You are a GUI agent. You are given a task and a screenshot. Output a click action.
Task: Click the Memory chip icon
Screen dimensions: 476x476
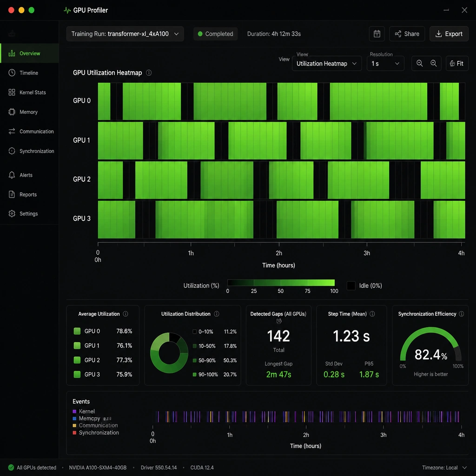click(x=12, y=112)
